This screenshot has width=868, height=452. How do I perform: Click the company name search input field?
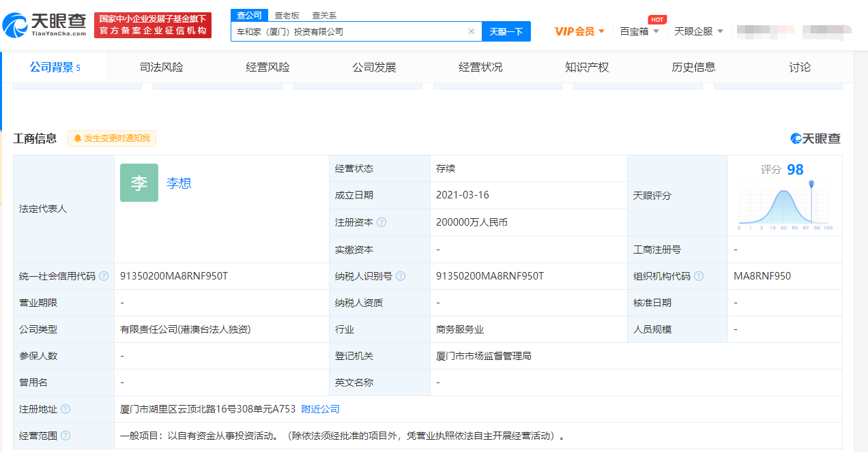[x=348, y=31]
